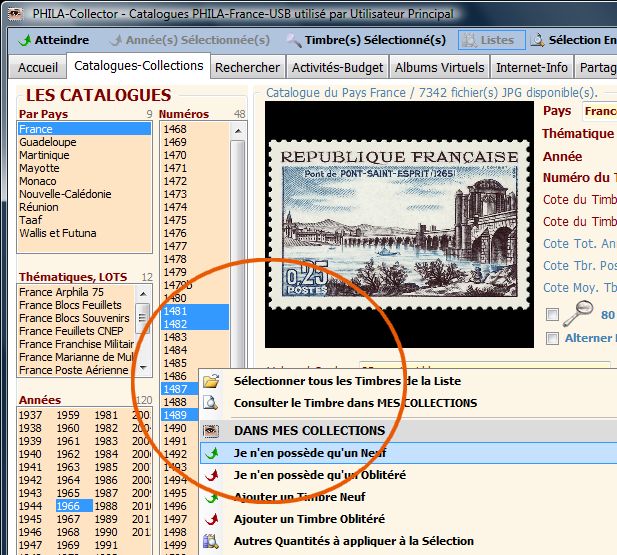Select France Poste Aérienne thematic

74,370
